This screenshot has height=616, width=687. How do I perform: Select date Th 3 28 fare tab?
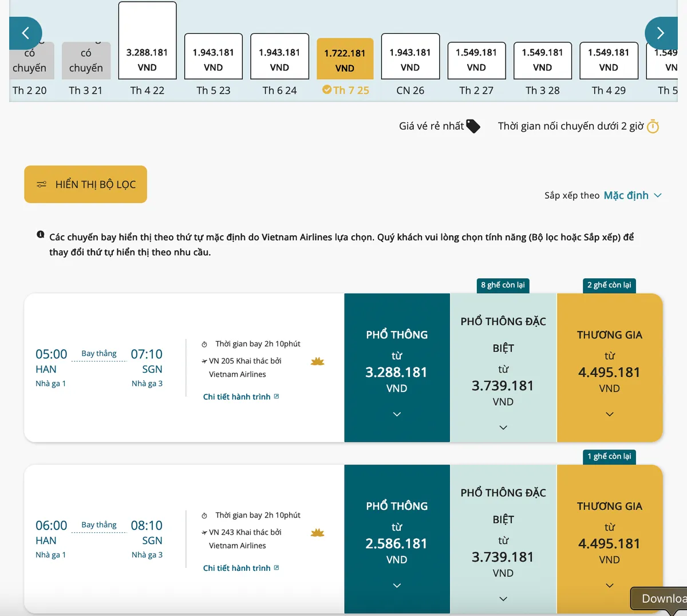pyautogui.click(x=543, y=60)
